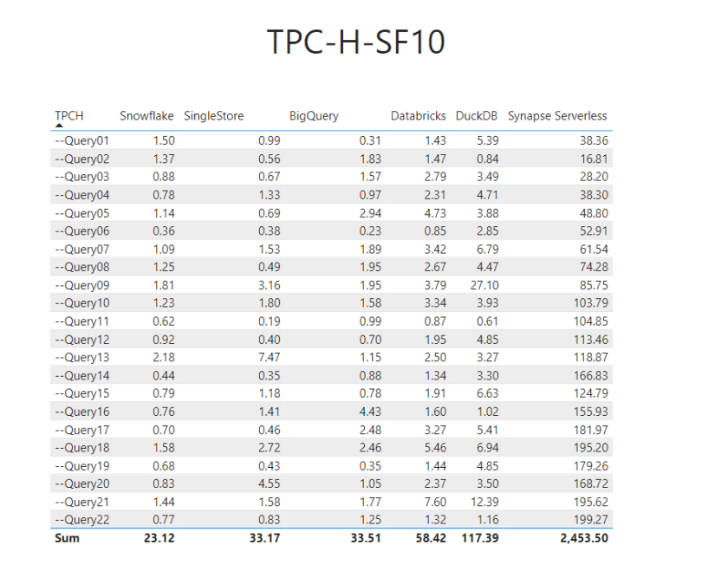The height and width of the screenshot is (571, 728).
Task: Click the sort arrow under TPCH header
Action: [59, 126]
